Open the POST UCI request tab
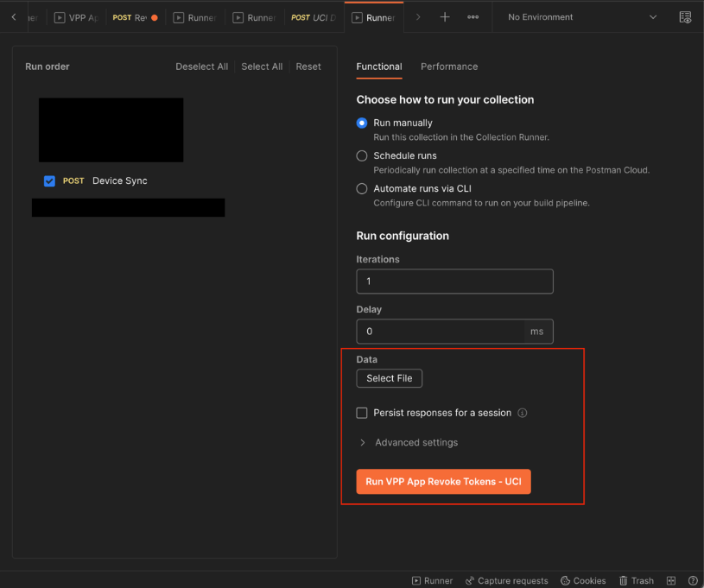 point(313,17)
